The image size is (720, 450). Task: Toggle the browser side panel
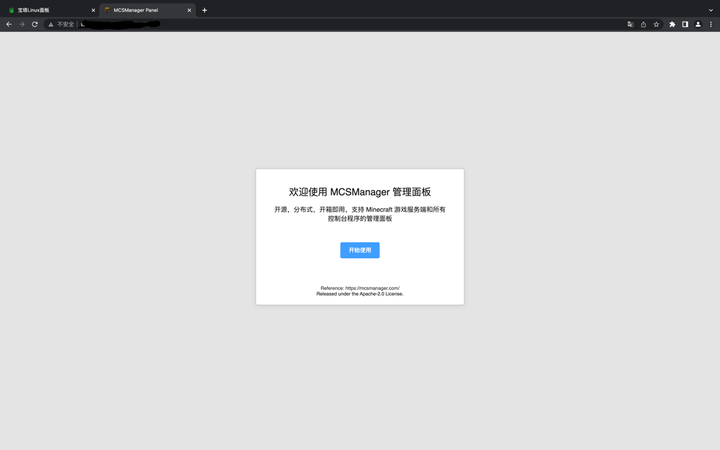(685, 24)
